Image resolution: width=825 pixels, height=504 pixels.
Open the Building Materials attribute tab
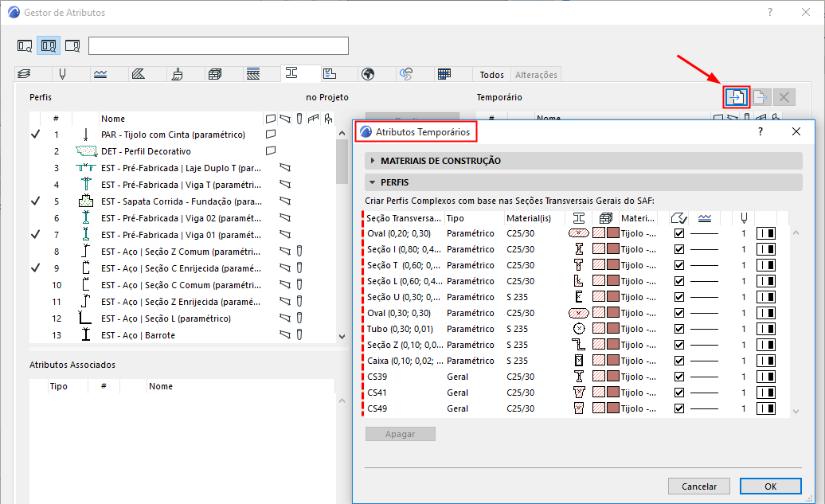click(215, 74)
